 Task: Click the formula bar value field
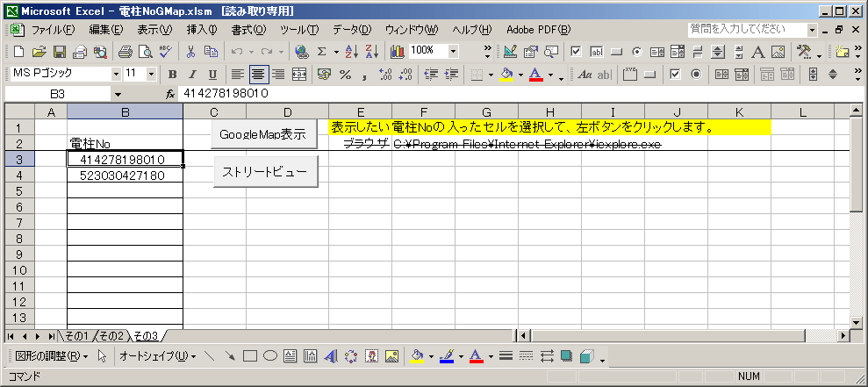(x=520, y=94)
